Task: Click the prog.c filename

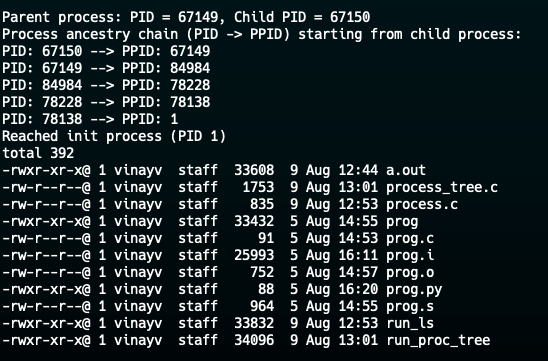Action: coord(410,238)
